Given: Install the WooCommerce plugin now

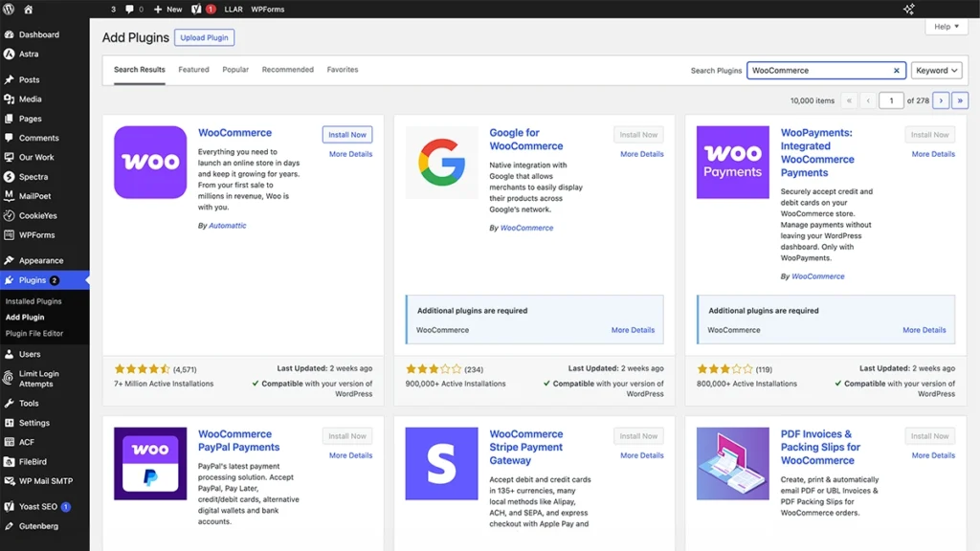Looking at the screenshot, I should tap(347, 135).
